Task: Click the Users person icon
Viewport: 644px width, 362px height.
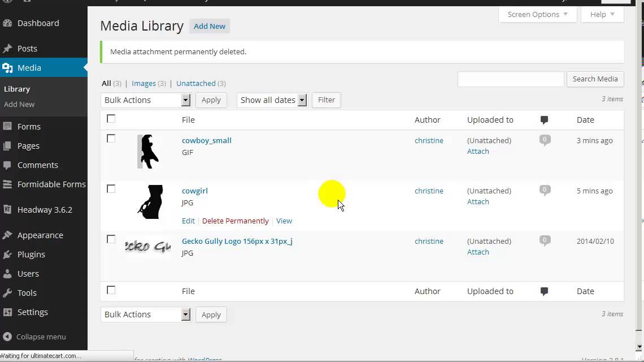Action: [7, 274]
